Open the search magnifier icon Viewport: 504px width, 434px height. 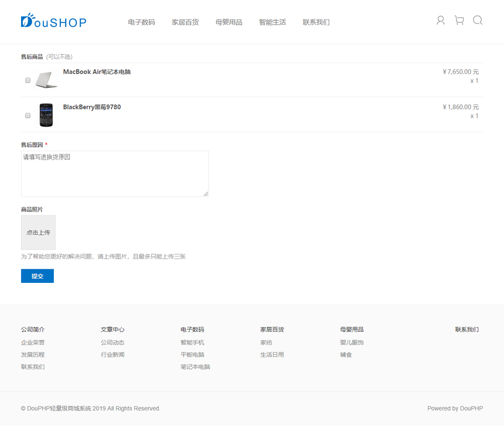pyautogui.click(x=478, y=20)
